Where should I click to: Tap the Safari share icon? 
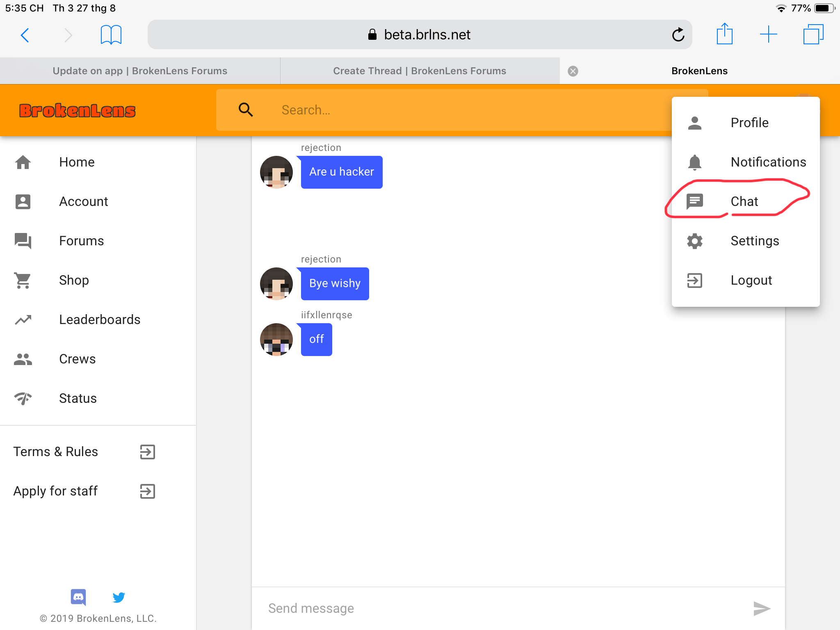click(724, 34)
